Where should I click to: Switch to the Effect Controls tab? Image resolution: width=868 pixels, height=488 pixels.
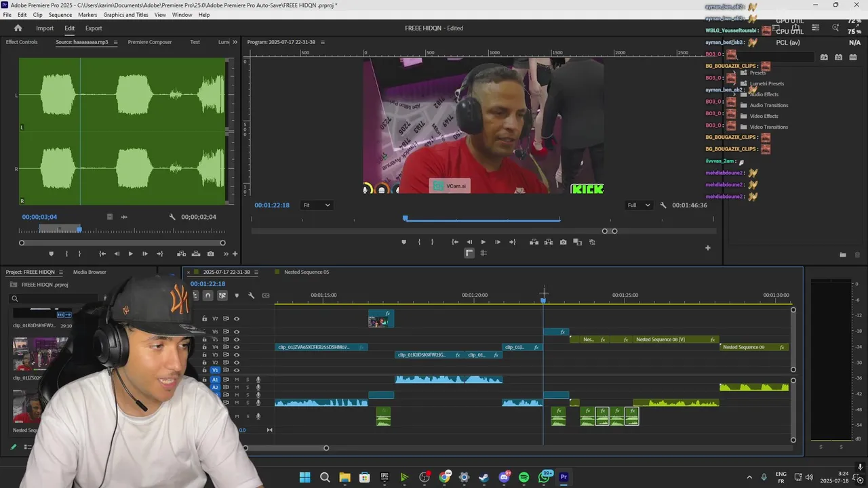tap(22, 42)
